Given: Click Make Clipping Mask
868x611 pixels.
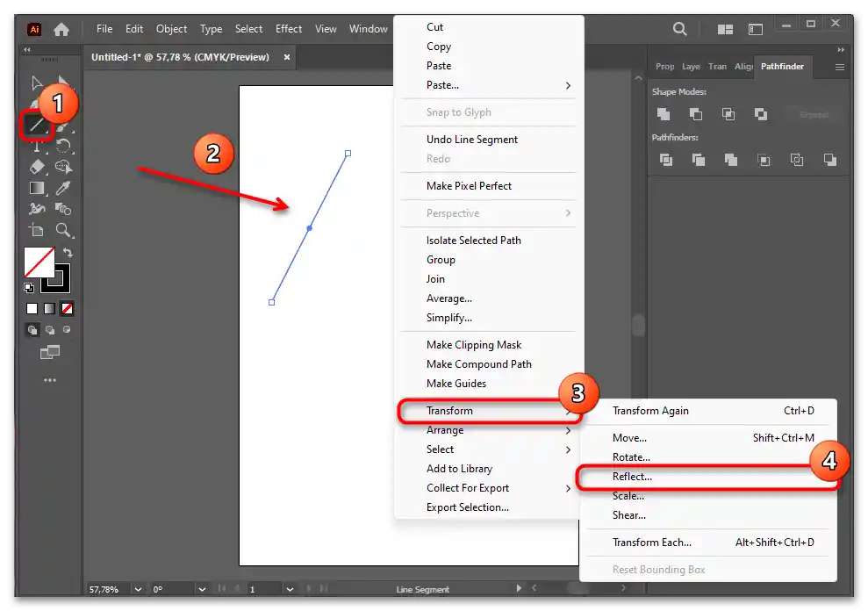Looking at the screenshot, I should (x=473, y=345).
